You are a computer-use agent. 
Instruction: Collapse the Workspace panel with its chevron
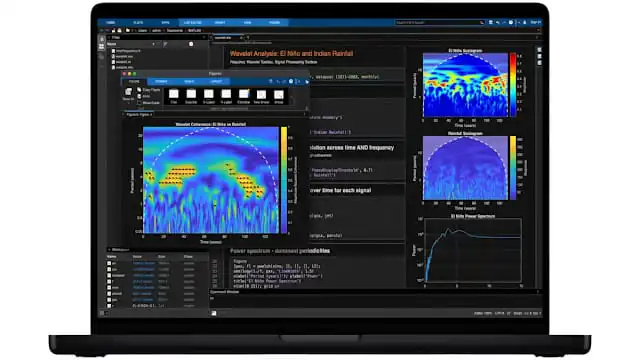[109, 249]
